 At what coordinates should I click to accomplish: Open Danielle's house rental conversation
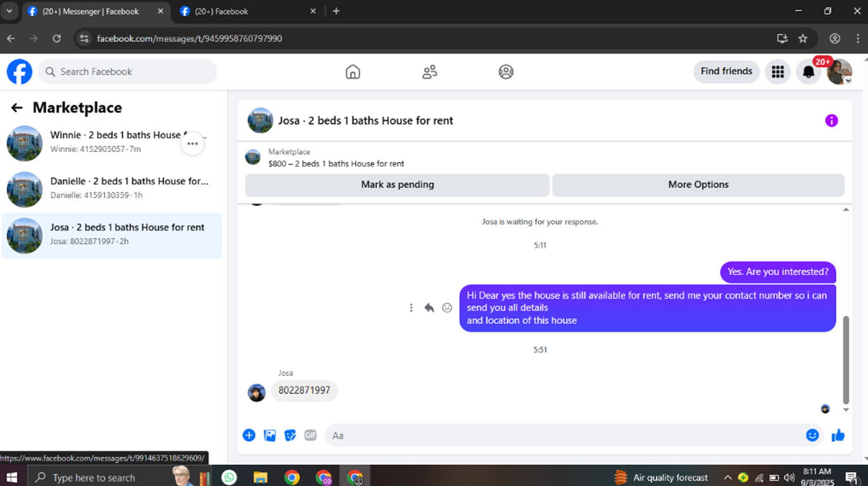(x=111, y=189)
